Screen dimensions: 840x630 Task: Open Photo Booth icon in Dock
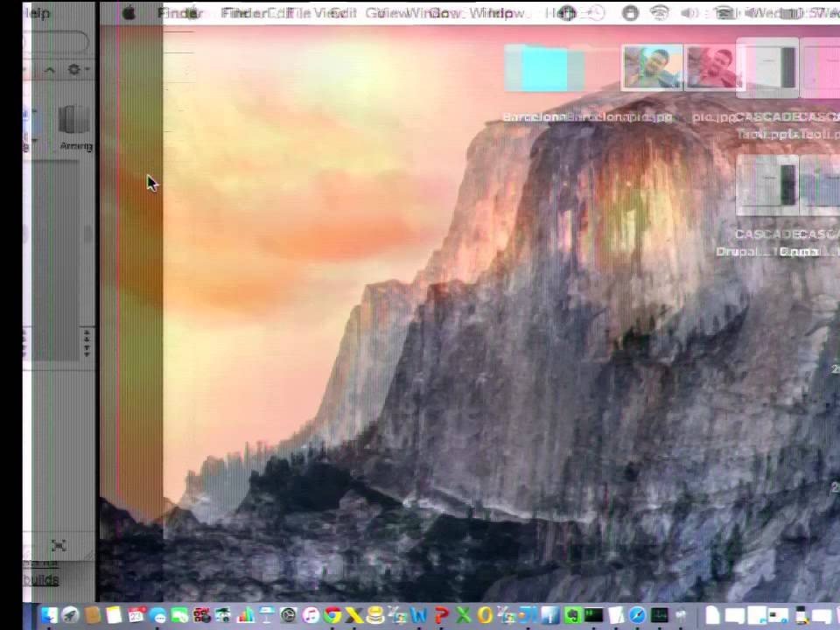(x=201, y=615)
